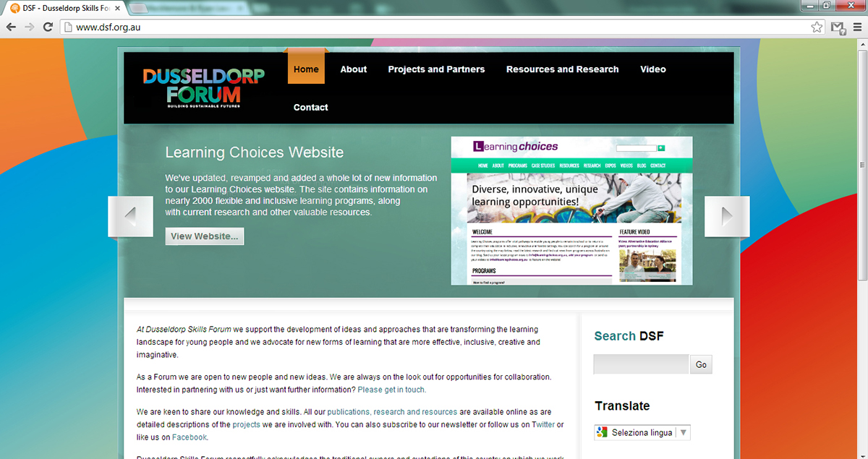Open the About menu item
Image resolution: width=868 pixels, height=459 pixels.
tap(354, 69)
